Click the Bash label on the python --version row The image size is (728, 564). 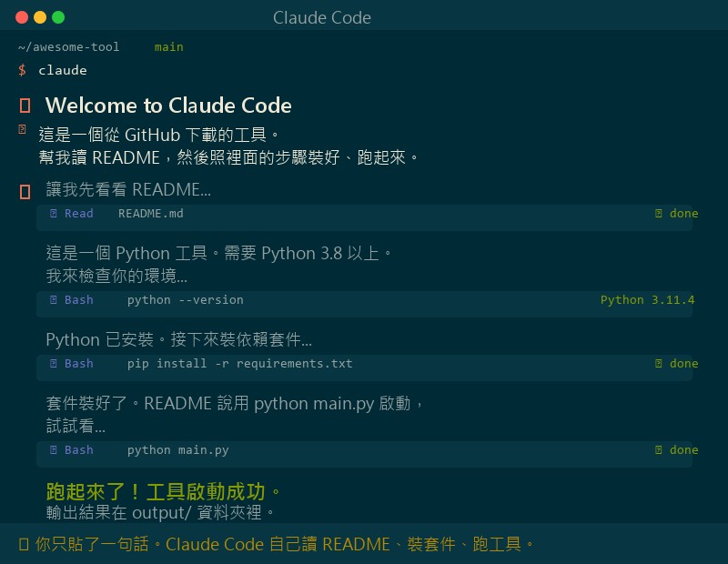[79, 300]
